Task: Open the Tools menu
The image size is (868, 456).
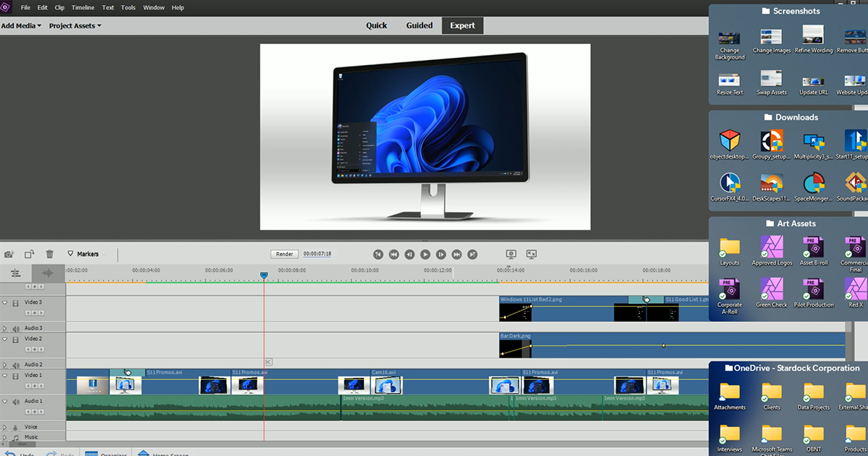Action: click(128, 7)
